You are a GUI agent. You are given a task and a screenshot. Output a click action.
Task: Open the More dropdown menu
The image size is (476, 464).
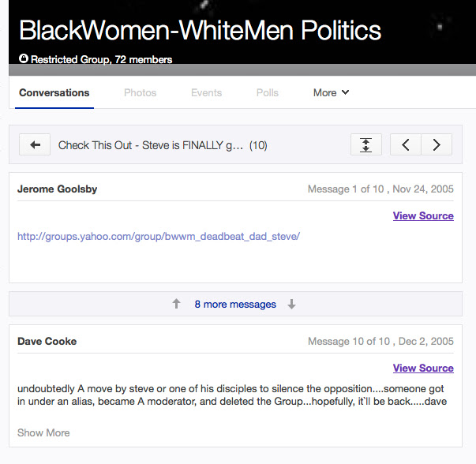click(x=331, y=92)
